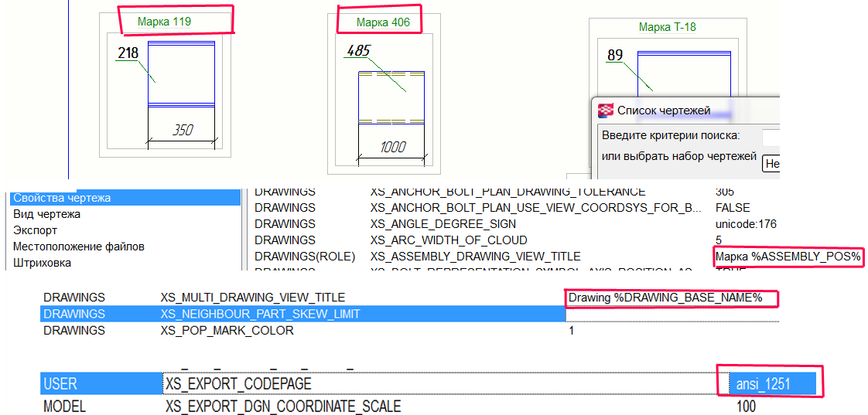This screenshot has height=415, width=868.
Task: Click part mark 89 in drawing
Action: tap(615, 55)
